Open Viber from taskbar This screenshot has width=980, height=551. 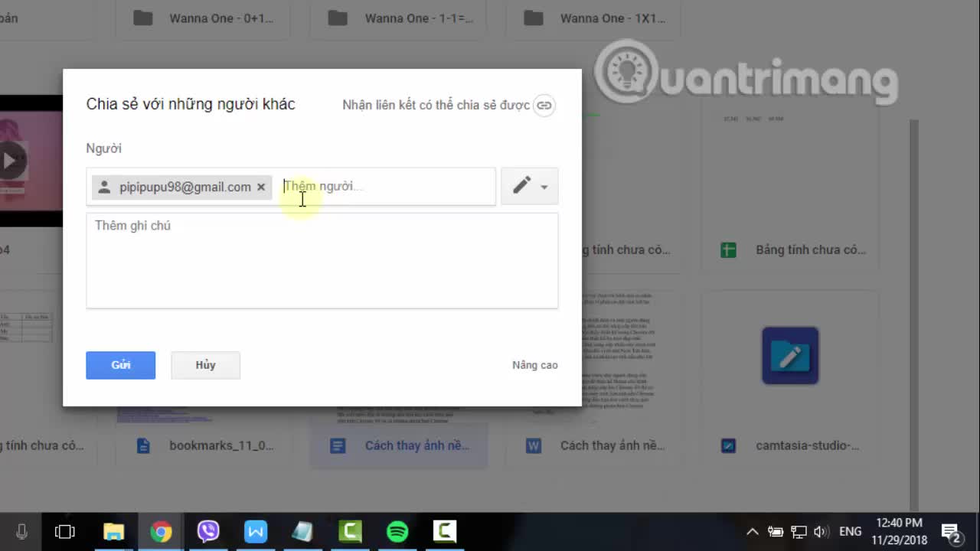[208, 531]
